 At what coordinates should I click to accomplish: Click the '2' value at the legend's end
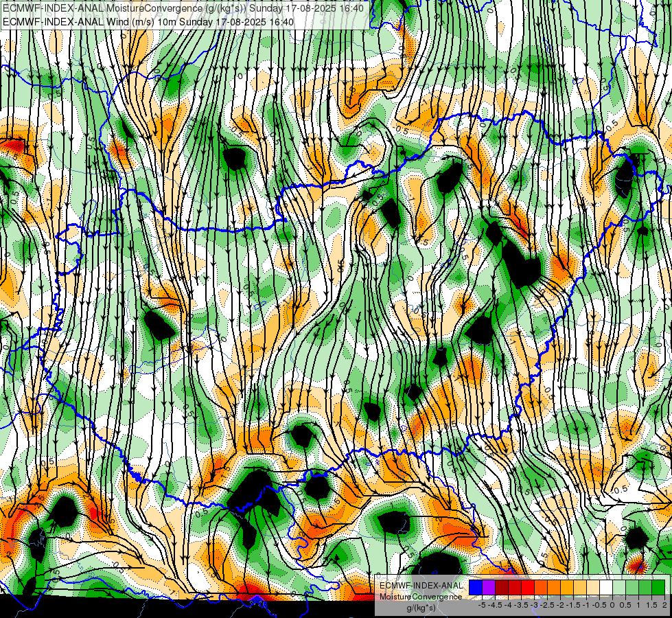pos(664,605)
